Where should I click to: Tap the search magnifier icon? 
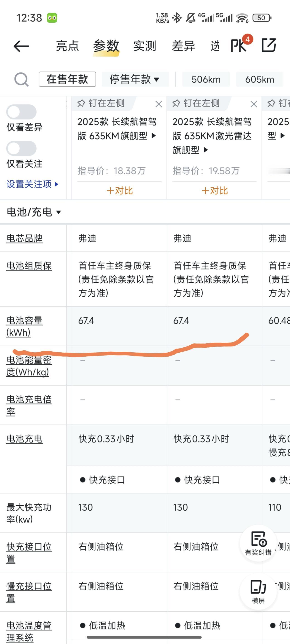[x=21, y=79]
